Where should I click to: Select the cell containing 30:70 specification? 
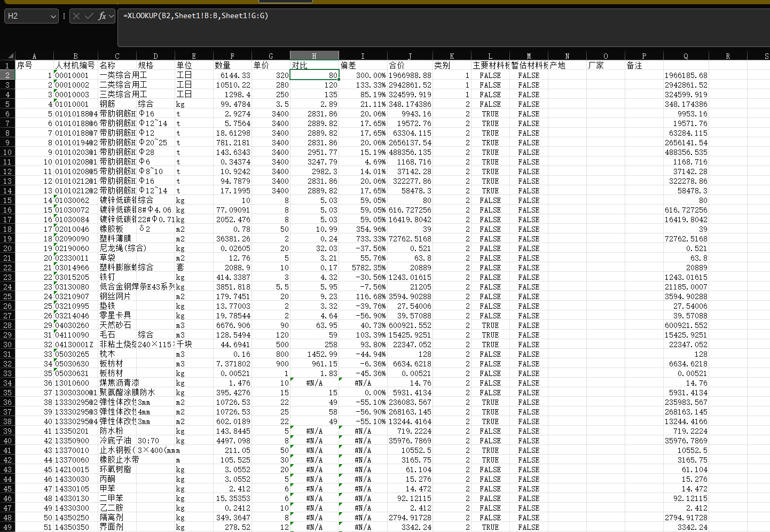click(155, 441)
